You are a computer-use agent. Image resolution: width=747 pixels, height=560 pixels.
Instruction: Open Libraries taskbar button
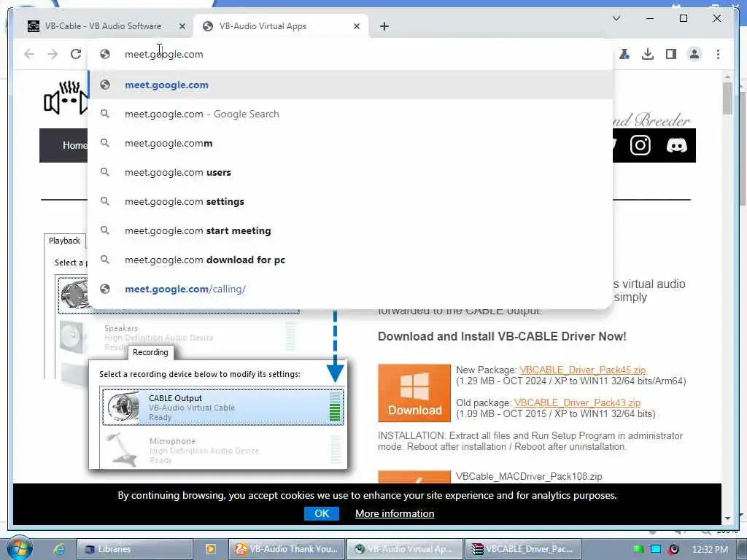(x=135, y=549)
